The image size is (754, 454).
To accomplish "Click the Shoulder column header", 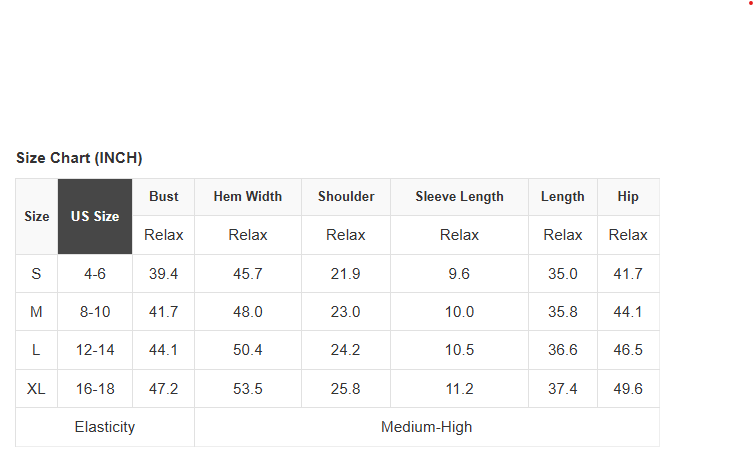I will click(346, 197).
